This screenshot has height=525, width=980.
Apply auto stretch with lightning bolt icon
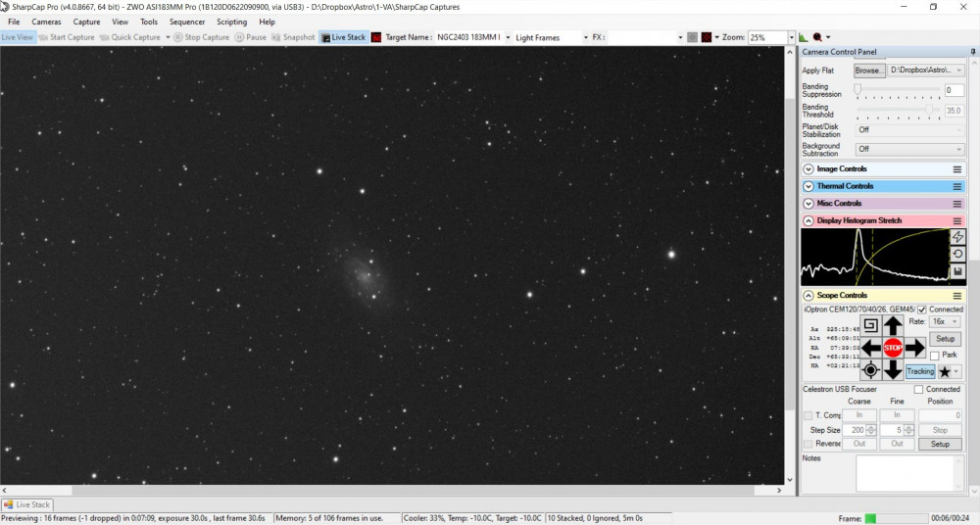coord(957,236)
